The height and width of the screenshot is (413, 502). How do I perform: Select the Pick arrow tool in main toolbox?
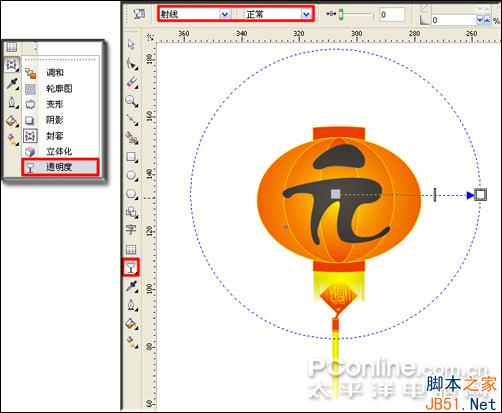pyautogui.click(x=131, y=44)
